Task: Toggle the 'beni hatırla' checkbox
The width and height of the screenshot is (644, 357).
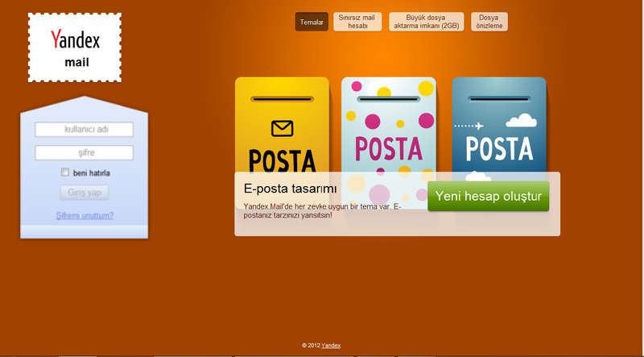Action: coord(65,172)
